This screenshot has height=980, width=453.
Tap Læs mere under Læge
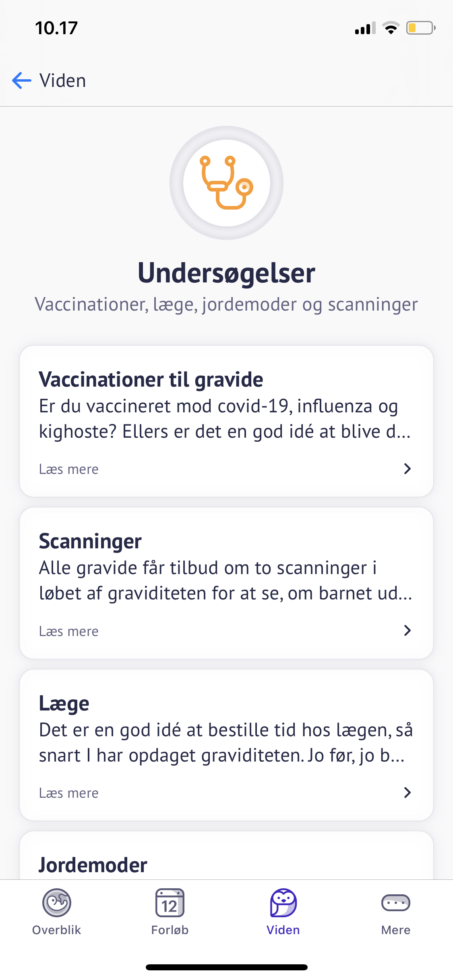[69, 793]
